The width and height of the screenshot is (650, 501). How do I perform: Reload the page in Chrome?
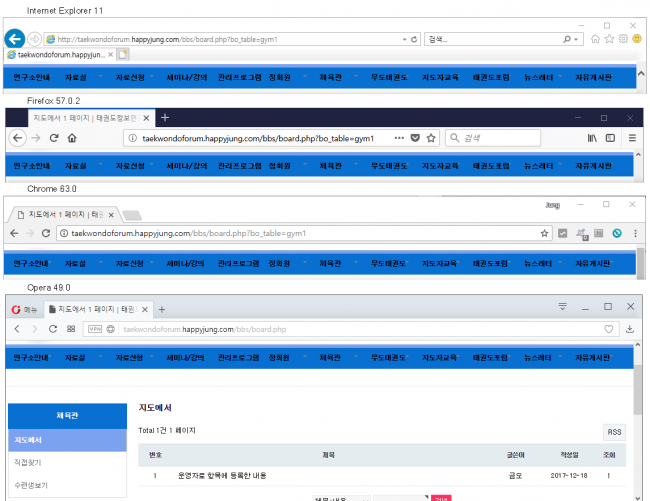coord(46,233)
